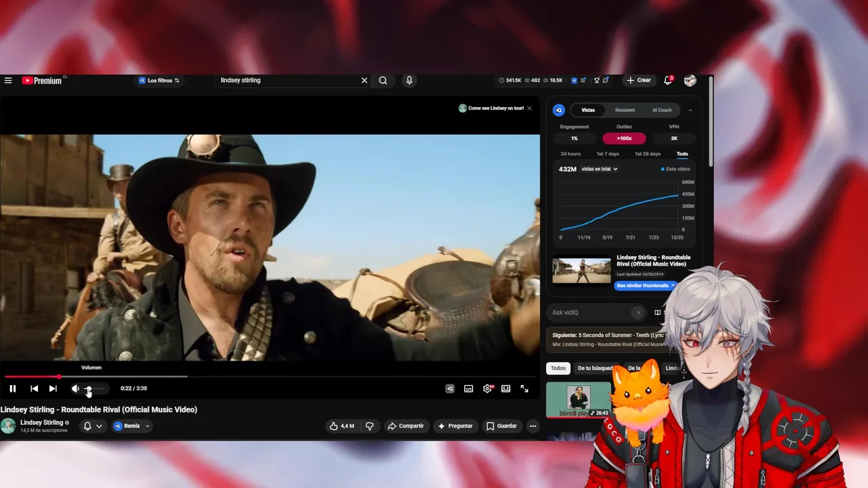Click the Engagement 1% pill
Image resolution: width=868 pixels, height=488 pixels.
point(574,138)
